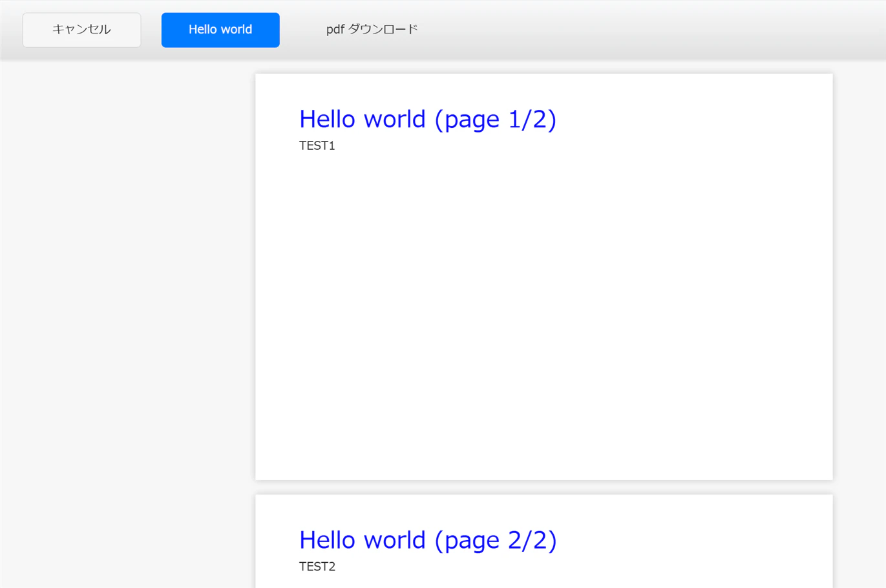
Task: Click the キャンセル button
Action: (x=81, y=30)
